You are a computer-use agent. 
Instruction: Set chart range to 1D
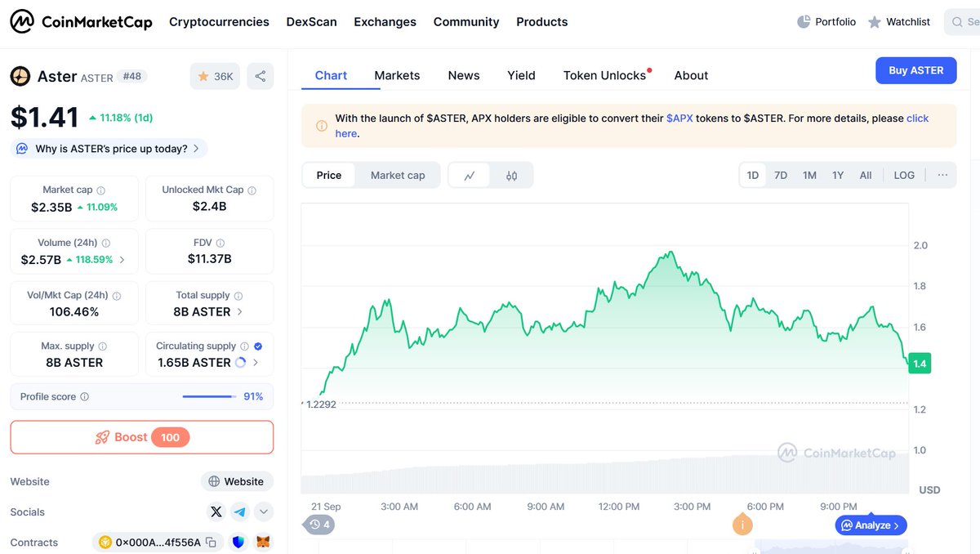click(753, 175)
